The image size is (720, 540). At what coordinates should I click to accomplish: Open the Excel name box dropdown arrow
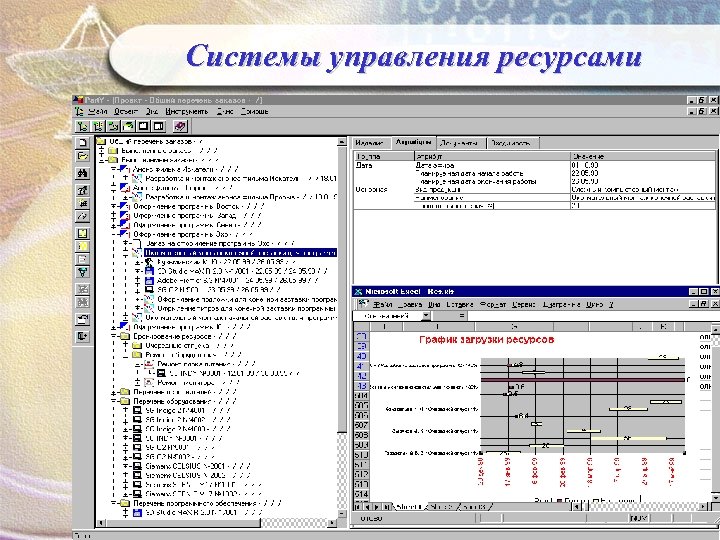tap(426, 316)
